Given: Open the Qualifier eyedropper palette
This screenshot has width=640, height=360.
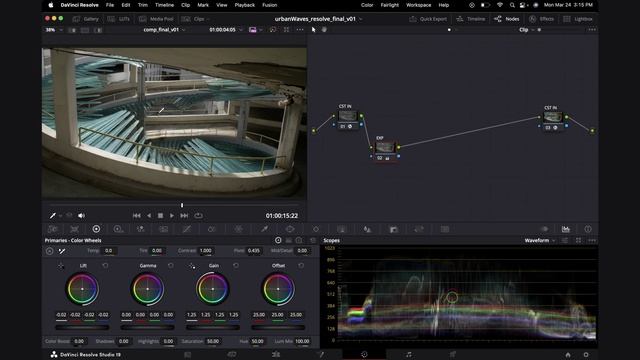Looking at the screenshot, I should 264,229.
